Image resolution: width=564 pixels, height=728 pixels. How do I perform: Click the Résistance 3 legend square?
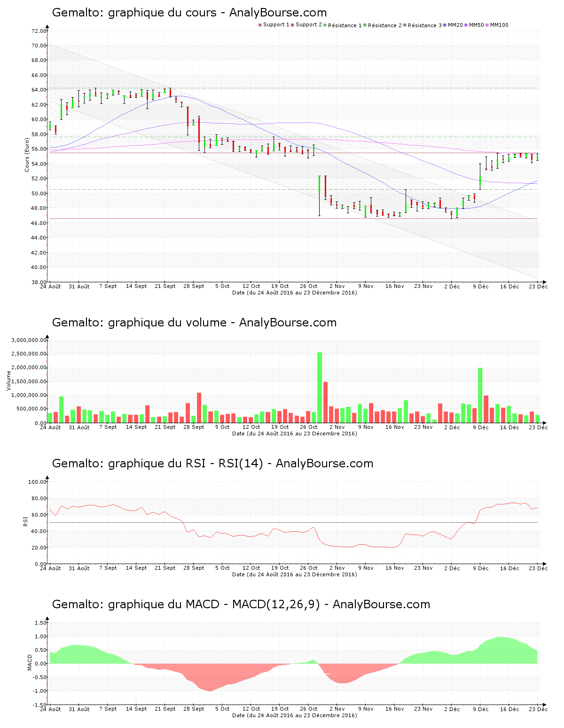(x=405, y=25)
